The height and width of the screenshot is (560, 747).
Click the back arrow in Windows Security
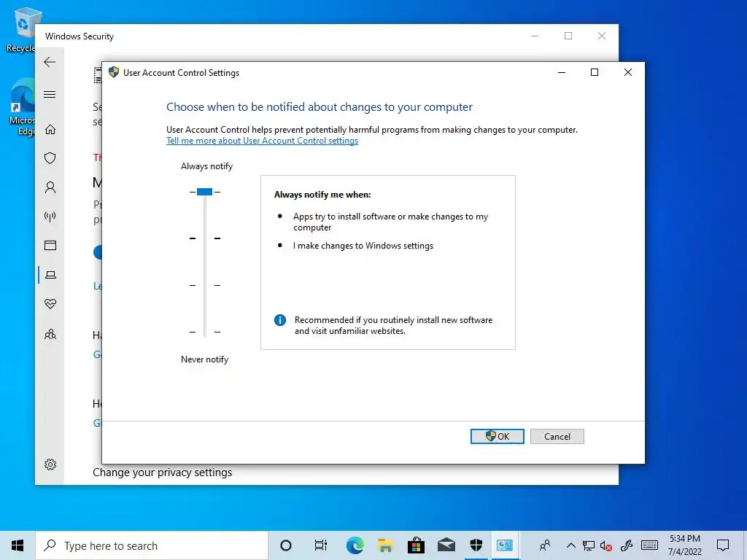[50, 62]
